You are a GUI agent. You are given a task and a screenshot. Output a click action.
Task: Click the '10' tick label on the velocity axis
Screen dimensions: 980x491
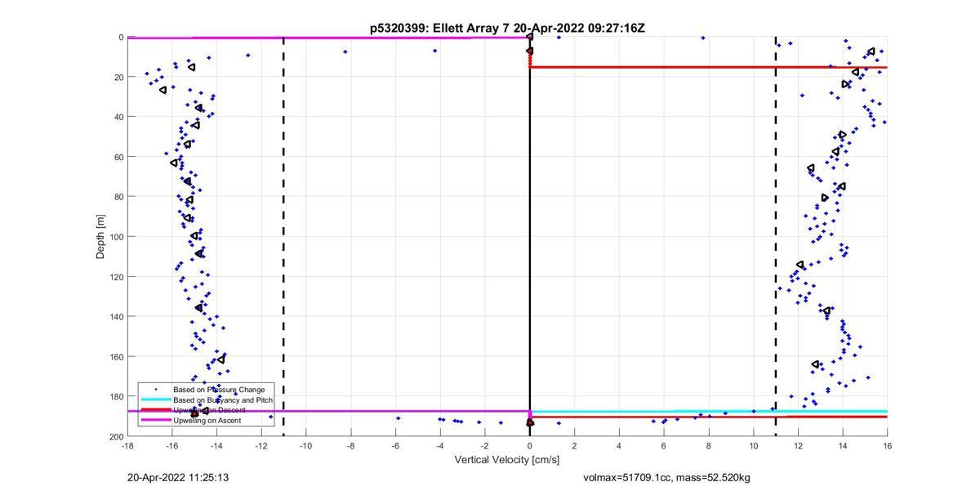click(x=753, y=446)
